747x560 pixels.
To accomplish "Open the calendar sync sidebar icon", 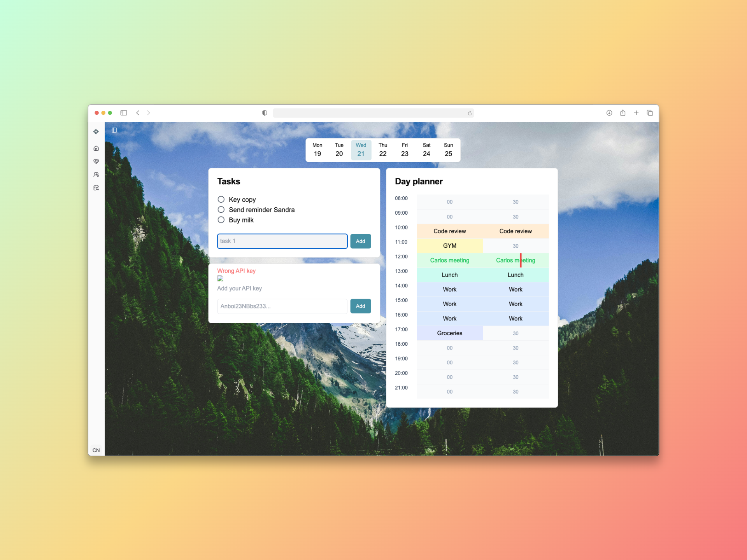I will (x=96, y=188).
